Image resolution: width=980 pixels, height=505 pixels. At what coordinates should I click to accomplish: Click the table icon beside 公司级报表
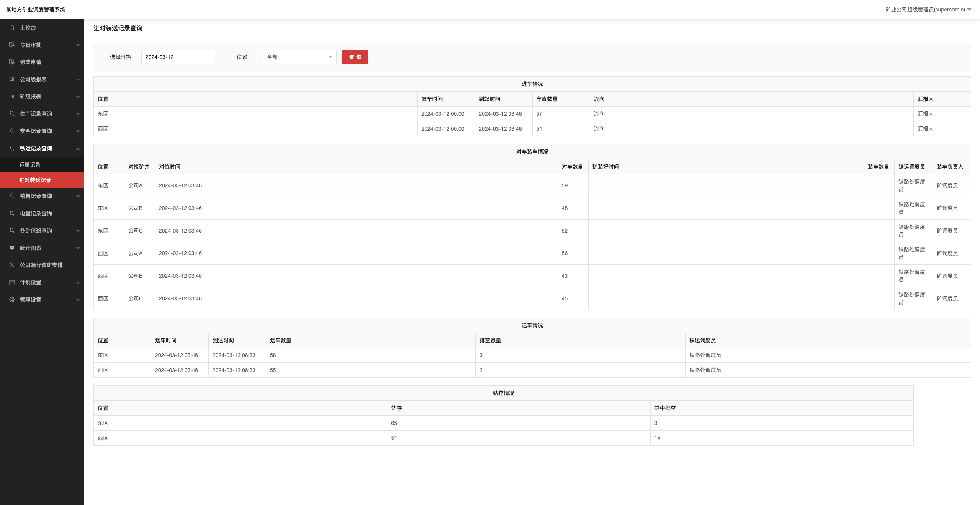[12, 79]
